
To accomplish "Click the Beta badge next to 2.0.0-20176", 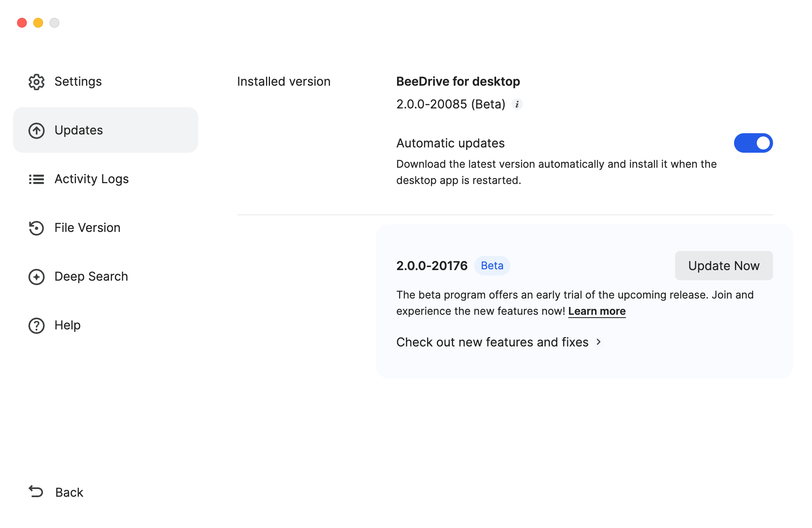I will (x=492, y=265).
